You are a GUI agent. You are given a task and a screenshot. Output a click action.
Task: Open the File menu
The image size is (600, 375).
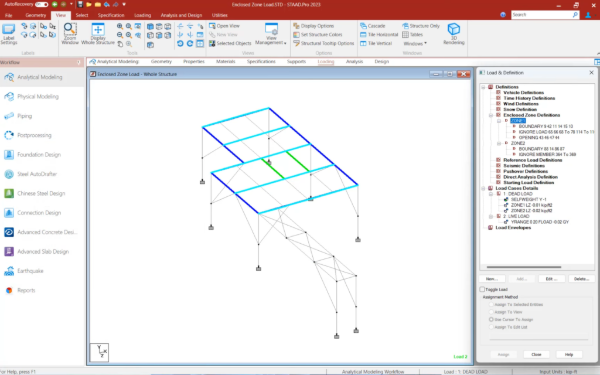[x=8, y=15]
